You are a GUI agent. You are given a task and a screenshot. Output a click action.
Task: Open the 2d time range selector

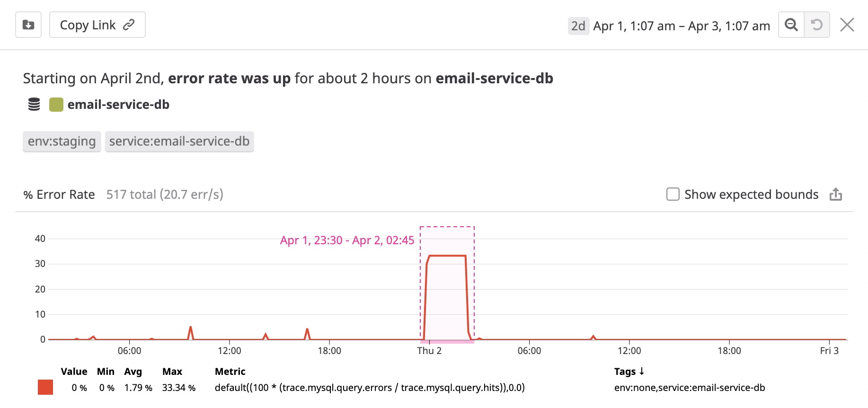(x=578, y=26)
